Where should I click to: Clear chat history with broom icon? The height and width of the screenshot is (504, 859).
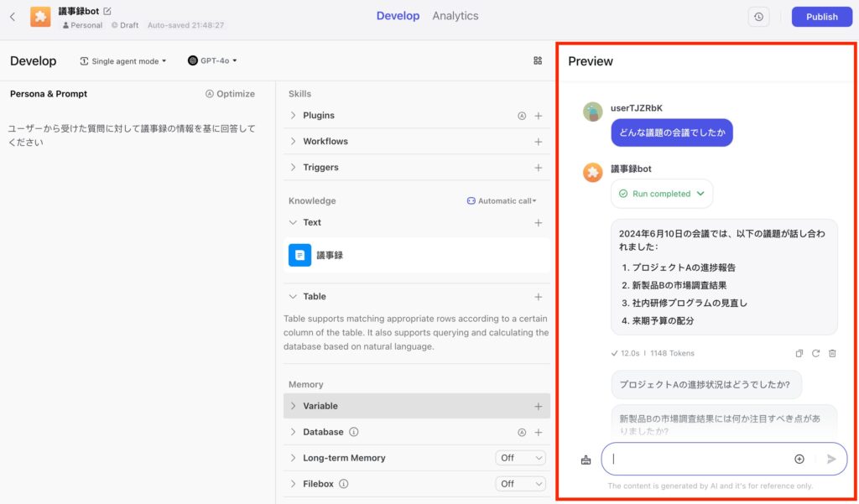(586, 460)
